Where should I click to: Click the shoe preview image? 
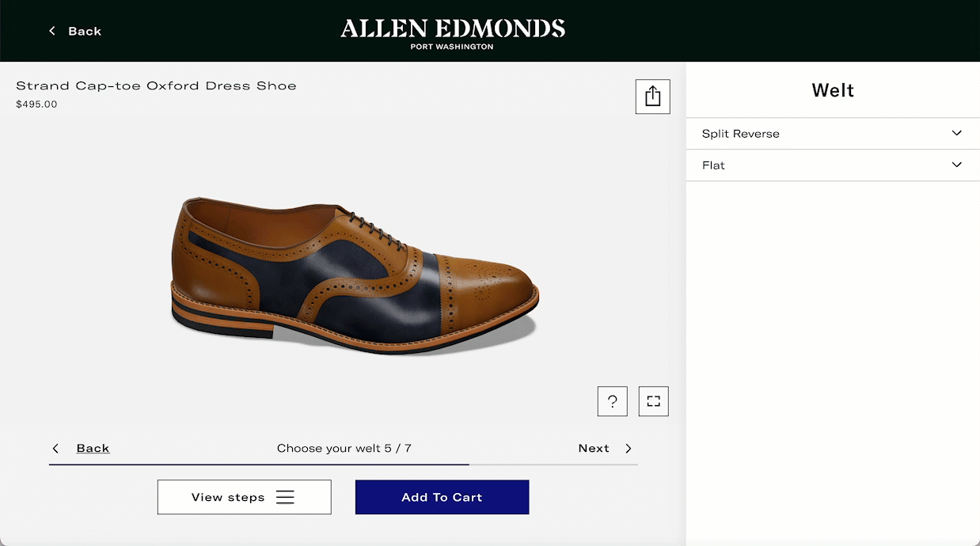[355, 273]
